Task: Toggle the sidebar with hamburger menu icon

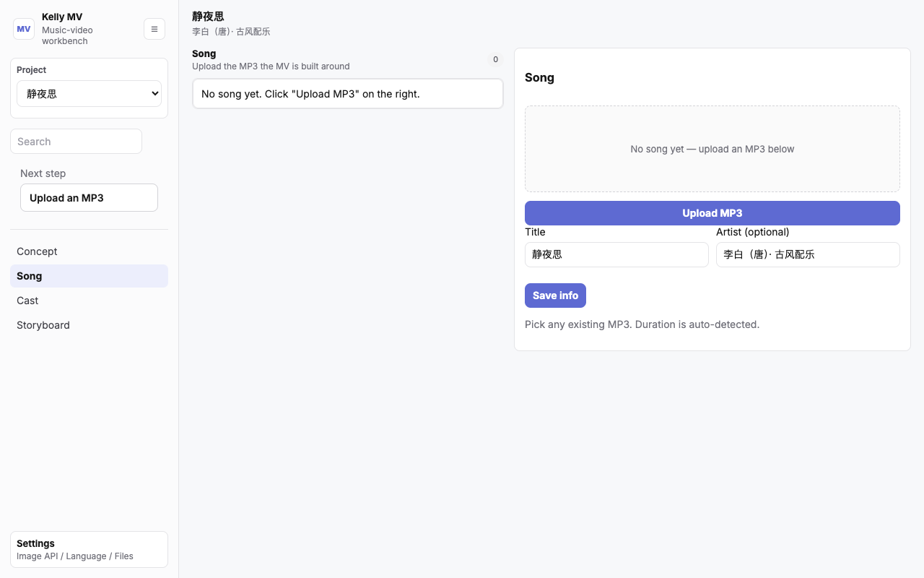Action: tap(154, 29)
